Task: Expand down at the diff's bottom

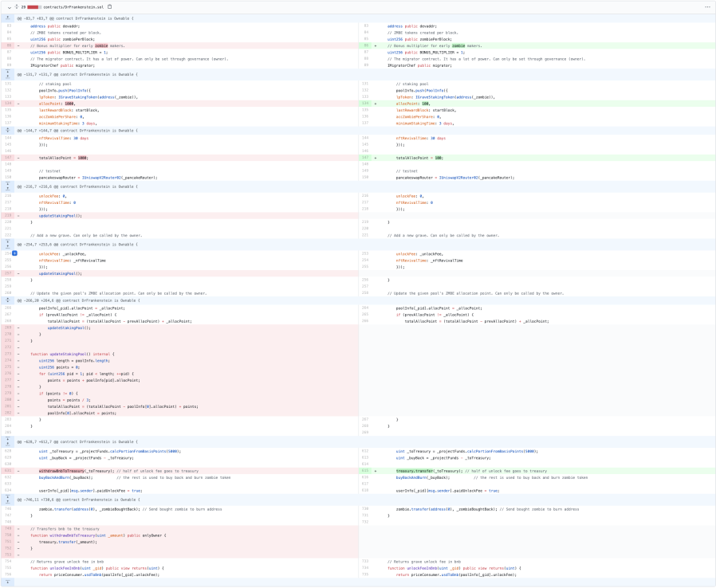Action: point(8,582)
